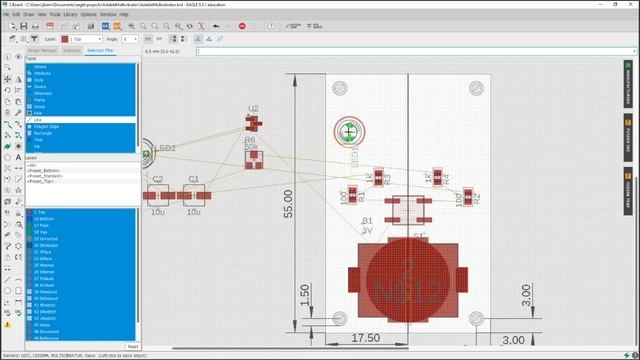Toggle the Circle type in filter list

(81, 80)
